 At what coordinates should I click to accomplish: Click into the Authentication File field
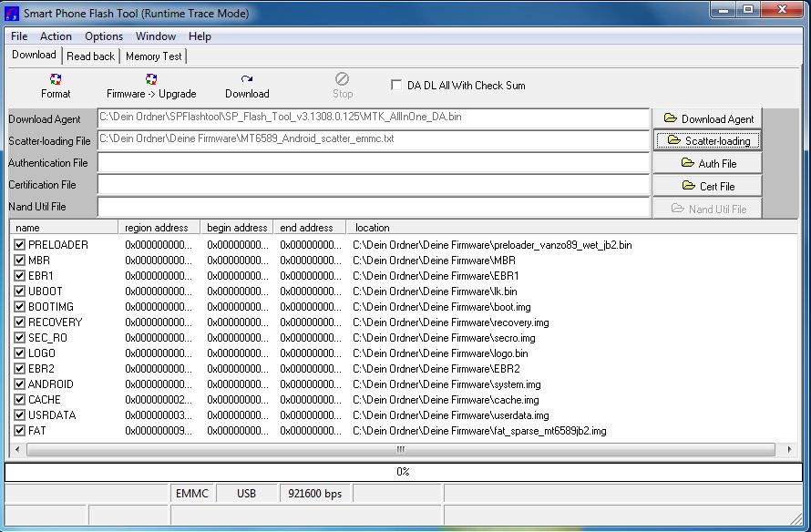374,163
